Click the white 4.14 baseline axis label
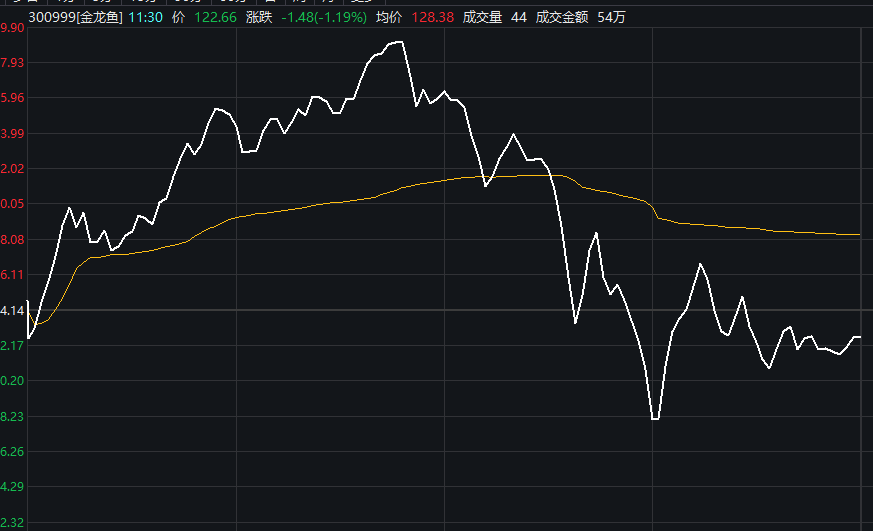This screenshot has width=873, height=531. [x=12, y=310]
